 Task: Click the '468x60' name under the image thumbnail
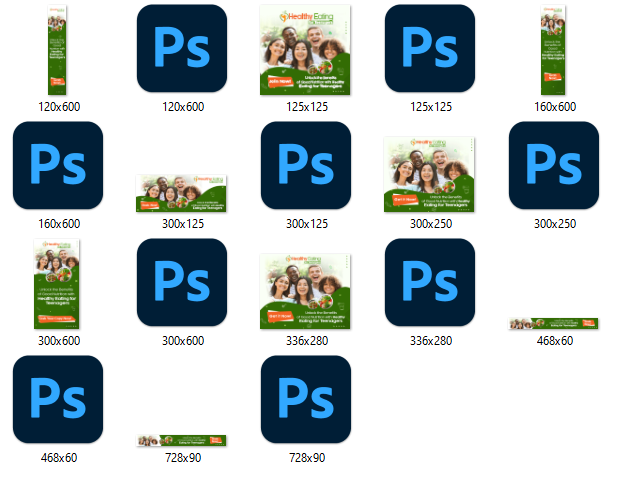[x=555, y=341]
